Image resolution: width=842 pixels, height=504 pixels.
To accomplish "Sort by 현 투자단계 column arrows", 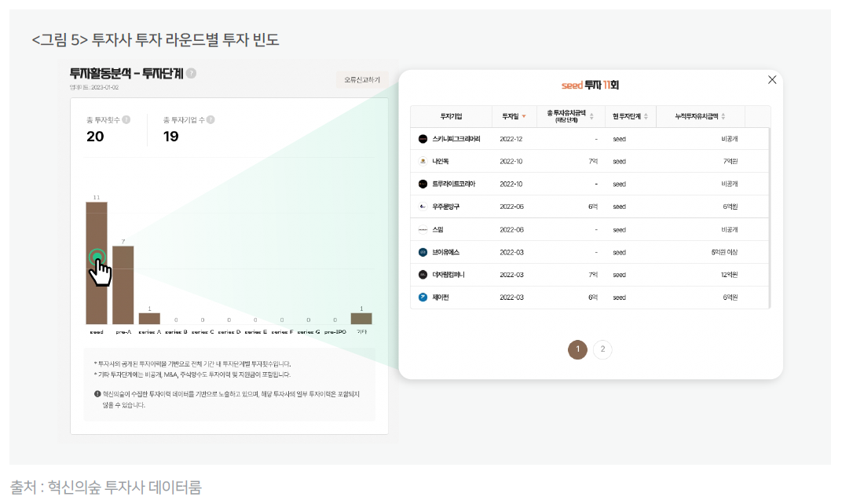I will click(x=646, y=116).
